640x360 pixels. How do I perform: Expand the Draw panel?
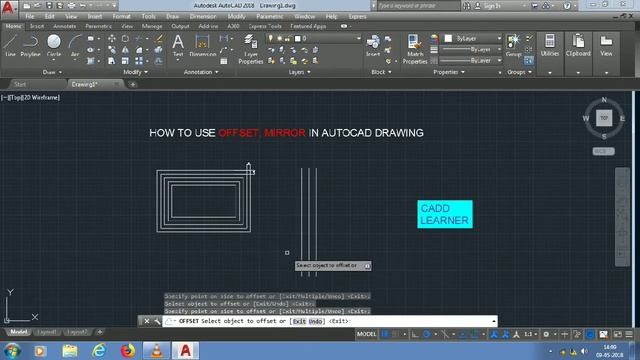click(x=52, y=72)
